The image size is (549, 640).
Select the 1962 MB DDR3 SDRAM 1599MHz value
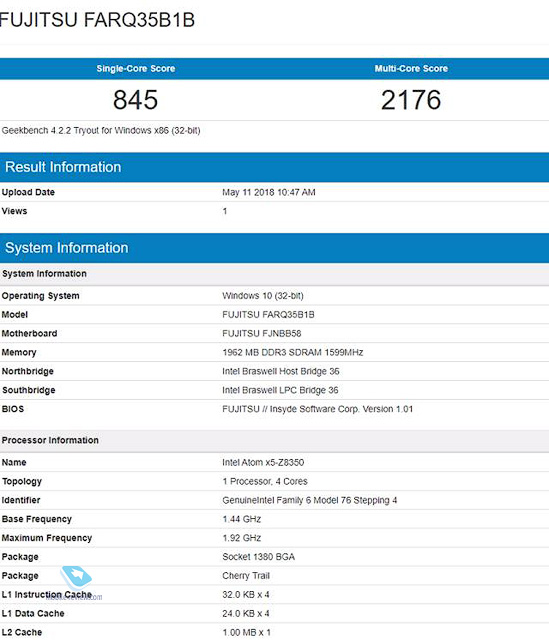(x=293, y=352)
